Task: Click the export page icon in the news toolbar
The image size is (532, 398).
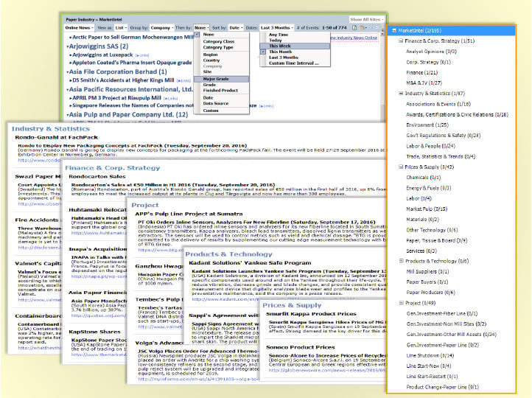Action: tap(354, 28)
